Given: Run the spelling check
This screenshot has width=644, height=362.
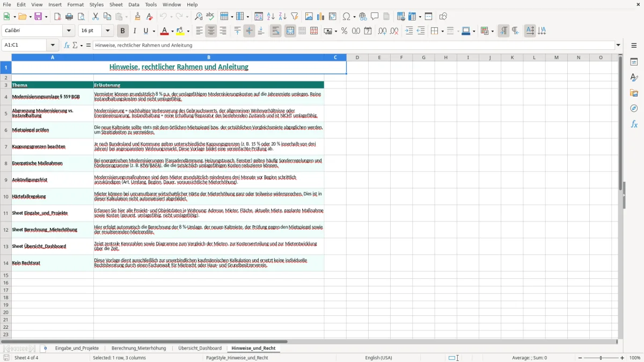Looking at the screenshot, I should [x=210, y=17].
